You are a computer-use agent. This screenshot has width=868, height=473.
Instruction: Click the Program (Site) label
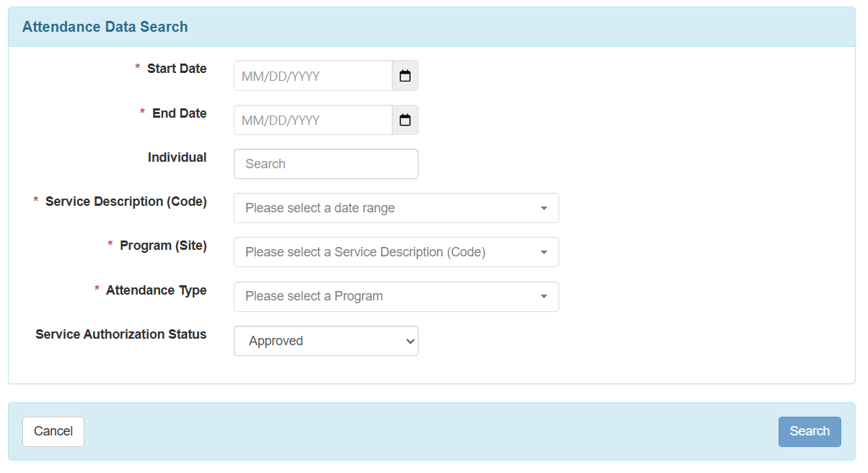163,246
